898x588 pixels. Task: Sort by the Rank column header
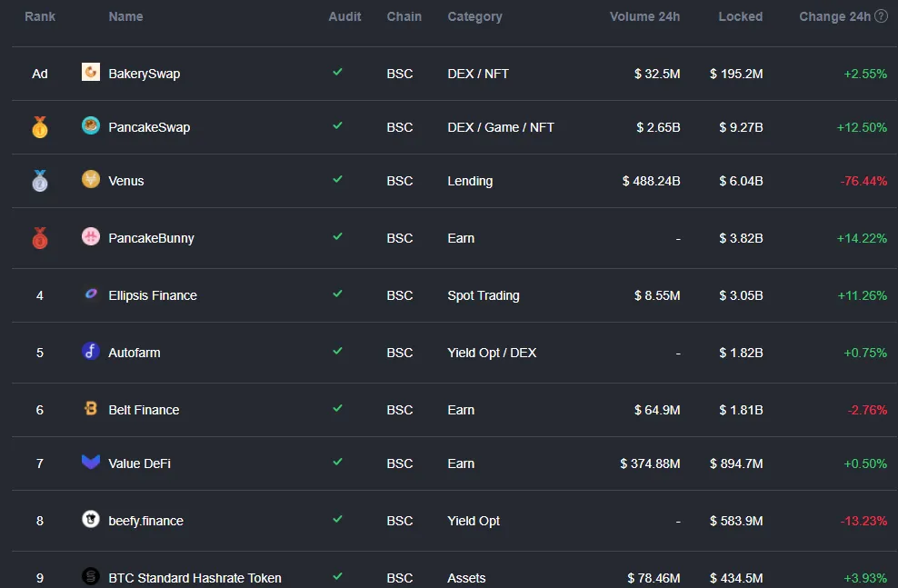point(39,16)
